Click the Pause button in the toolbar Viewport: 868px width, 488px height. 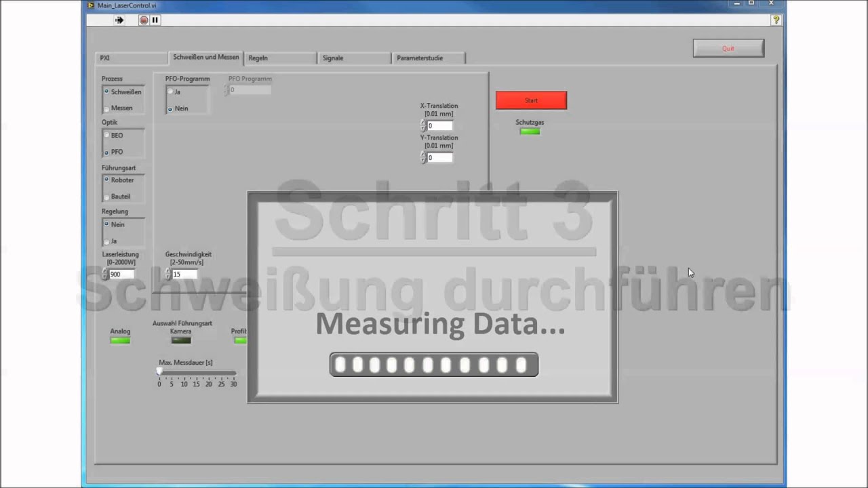coord(155,20)
